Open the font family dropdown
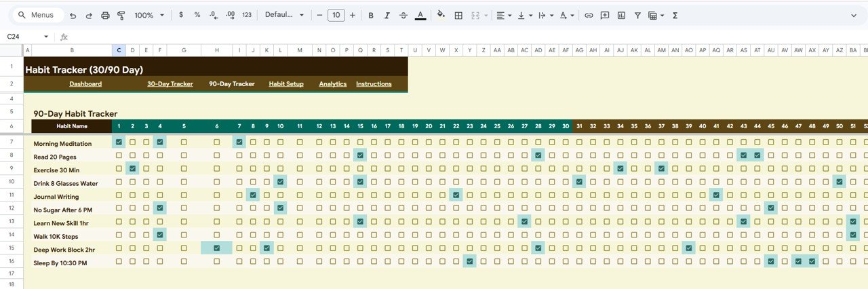868x289 pixels. click(x=284, y=15)
